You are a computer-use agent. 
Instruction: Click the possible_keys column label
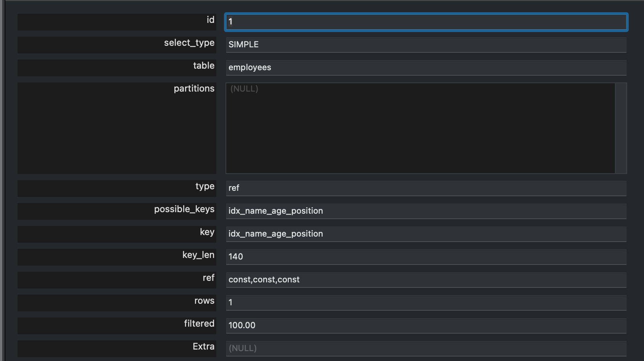pos(184,209)
